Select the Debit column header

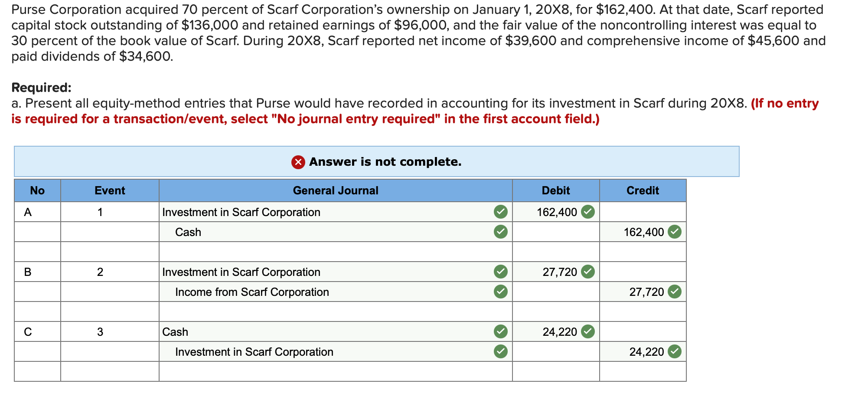pos(556,190)
